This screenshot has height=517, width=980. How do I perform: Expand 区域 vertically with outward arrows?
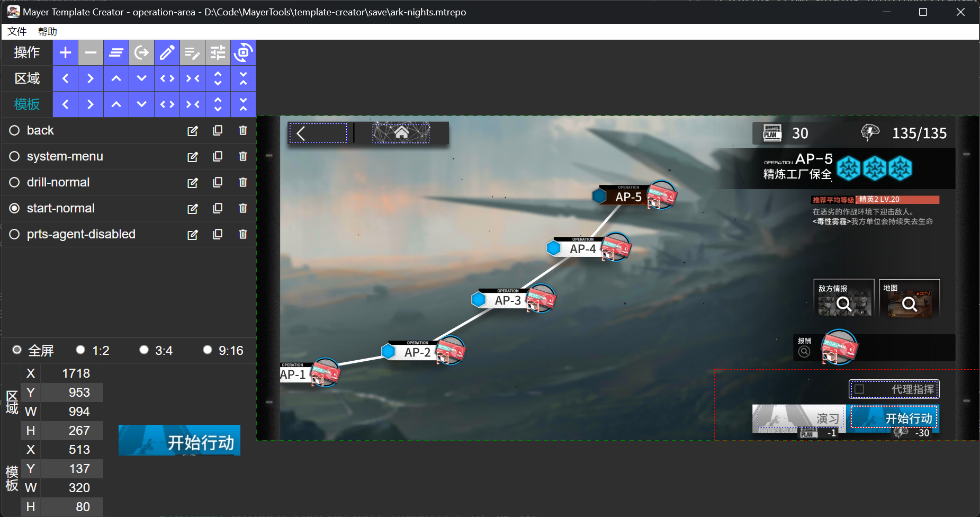coord(218,78)
